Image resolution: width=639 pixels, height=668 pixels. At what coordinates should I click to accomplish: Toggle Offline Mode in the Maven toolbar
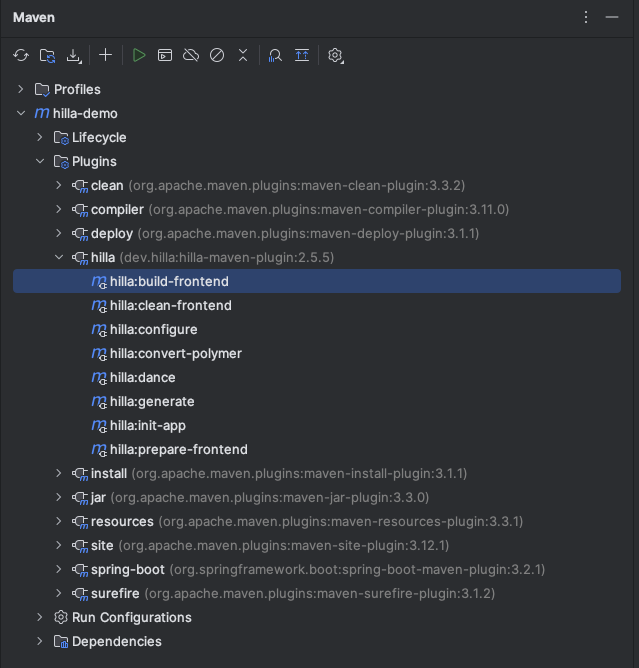coord(191,55)
